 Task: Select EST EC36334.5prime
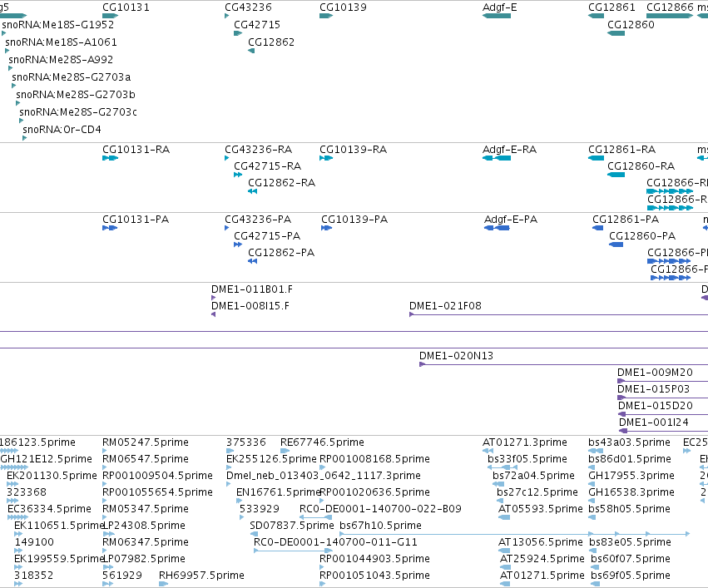point(49,509)
